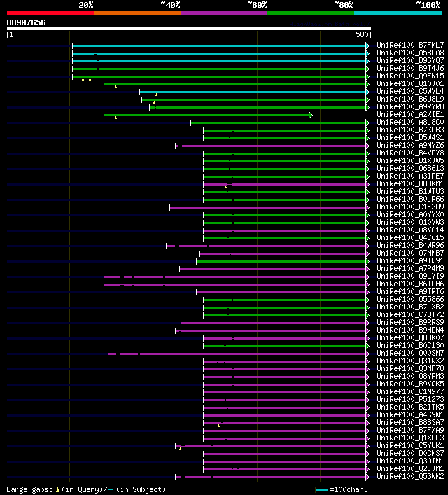This screenshot has height=495, width=448.
Task: Click the UniRef100_B9T4J6 label
Action: [410, 68]
